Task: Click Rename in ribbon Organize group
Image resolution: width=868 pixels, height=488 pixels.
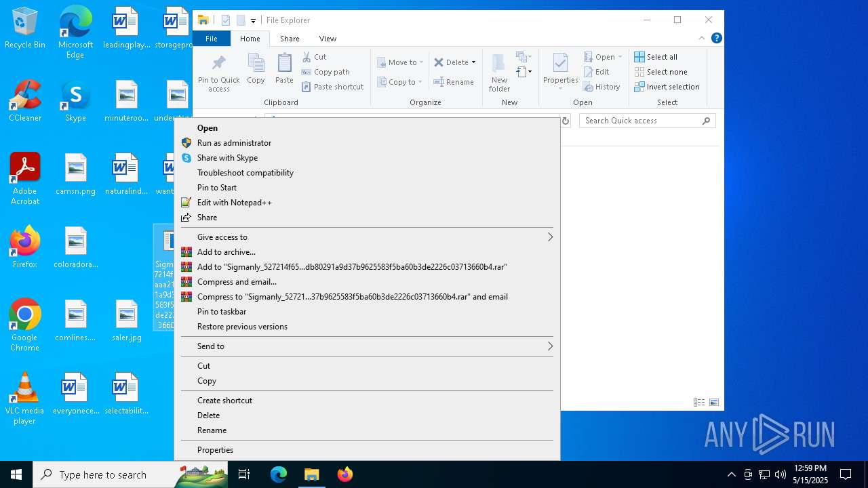Action: (x=454, y=82)
